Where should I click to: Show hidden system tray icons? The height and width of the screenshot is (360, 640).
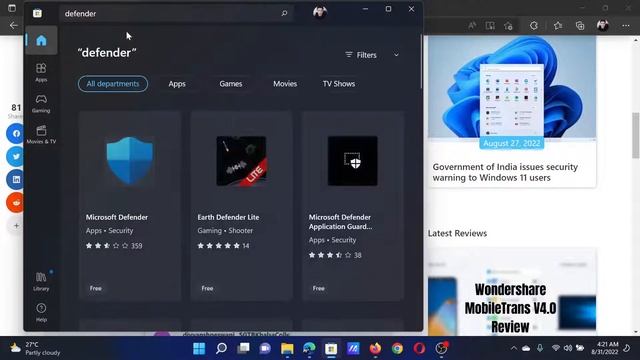(513, 348)
